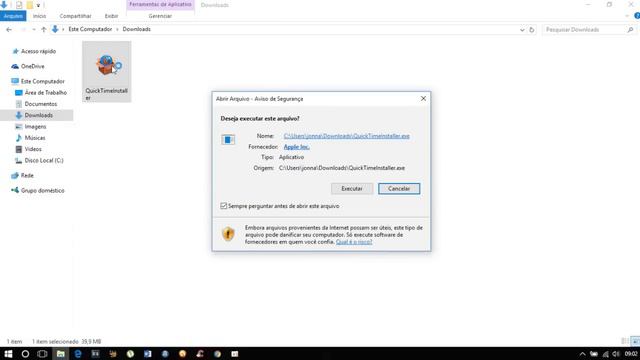Viewport: 640px width, 360px height.
Task: Click the Grupo doméstico icon
Action: [x=15, y=191]
